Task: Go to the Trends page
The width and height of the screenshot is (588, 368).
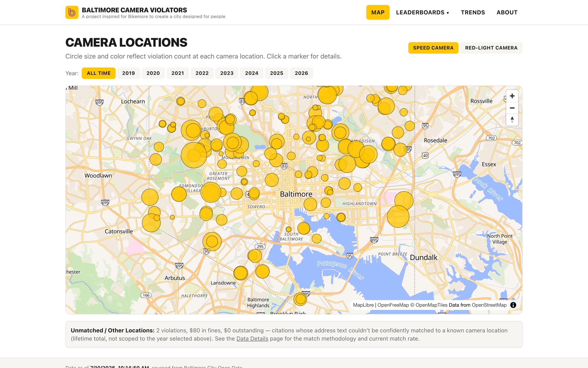Action: (x=473, y=12)
